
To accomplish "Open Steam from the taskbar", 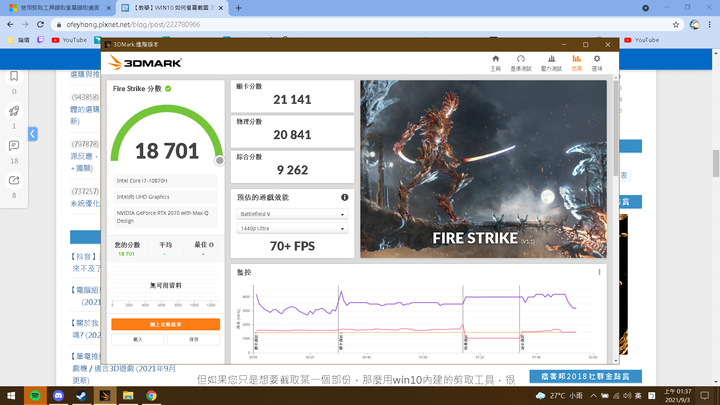I will pos(81,395).
